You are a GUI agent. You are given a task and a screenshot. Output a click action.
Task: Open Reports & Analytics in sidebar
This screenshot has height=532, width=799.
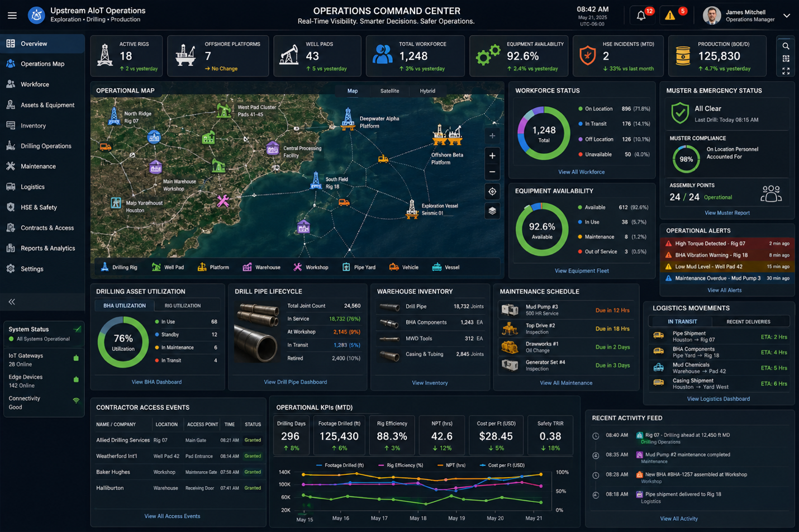point(42,248)
